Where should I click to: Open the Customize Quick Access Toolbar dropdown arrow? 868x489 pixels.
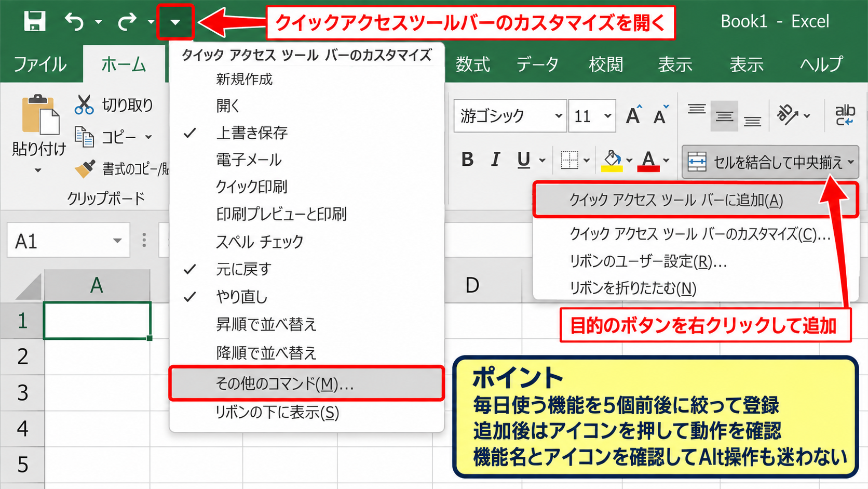point(175,22)
